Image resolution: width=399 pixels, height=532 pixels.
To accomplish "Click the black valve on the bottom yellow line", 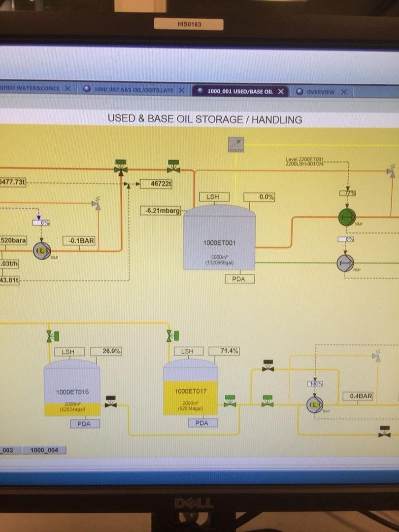I will [384, 431].
